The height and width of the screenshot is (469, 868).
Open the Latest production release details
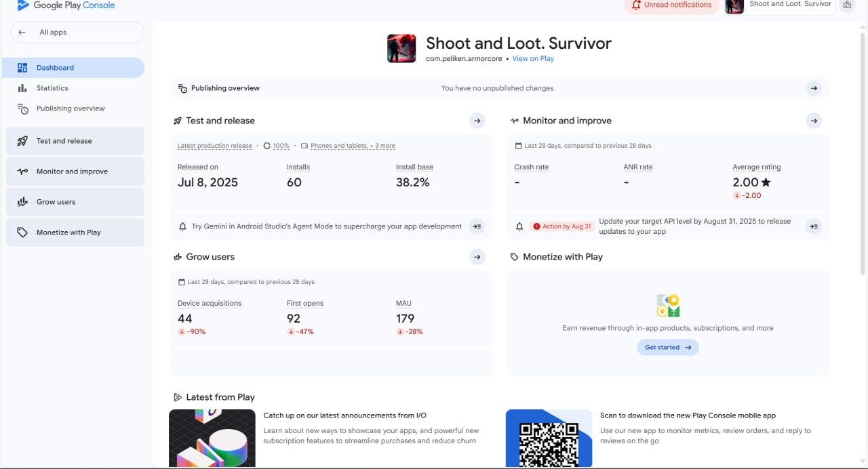tap(214, 145)
